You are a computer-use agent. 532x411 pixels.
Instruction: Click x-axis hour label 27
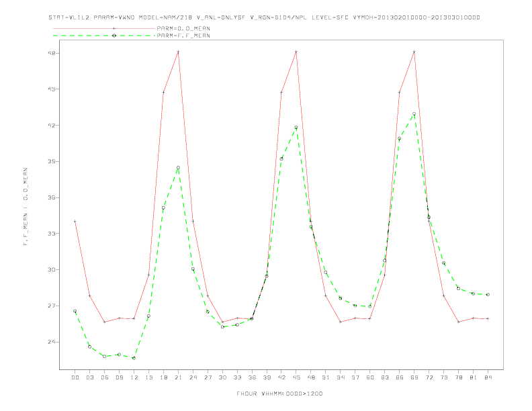click(x=208, y=377)
